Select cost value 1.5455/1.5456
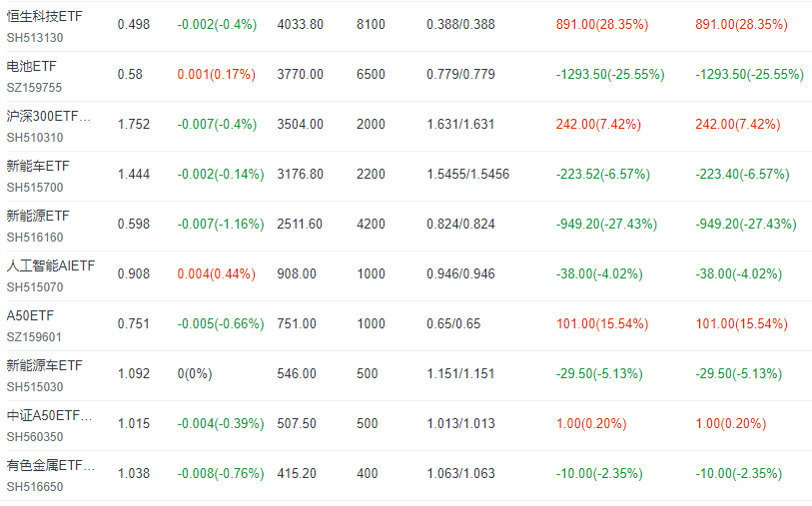This screenshot has height=506, width=812. (x=468, y=175)
